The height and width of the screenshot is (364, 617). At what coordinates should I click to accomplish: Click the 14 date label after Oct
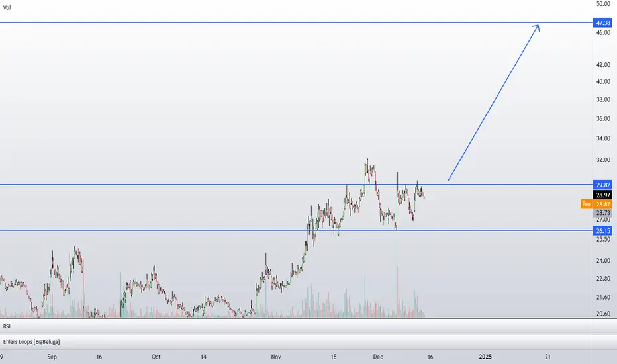click(203, 357)
